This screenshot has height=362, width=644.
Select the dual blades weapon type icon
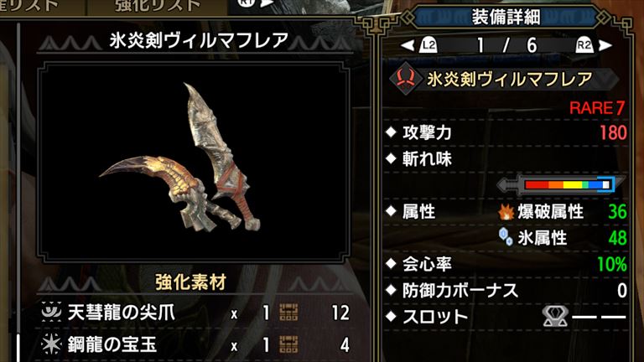pyautogui.click(x=405, y=78)
